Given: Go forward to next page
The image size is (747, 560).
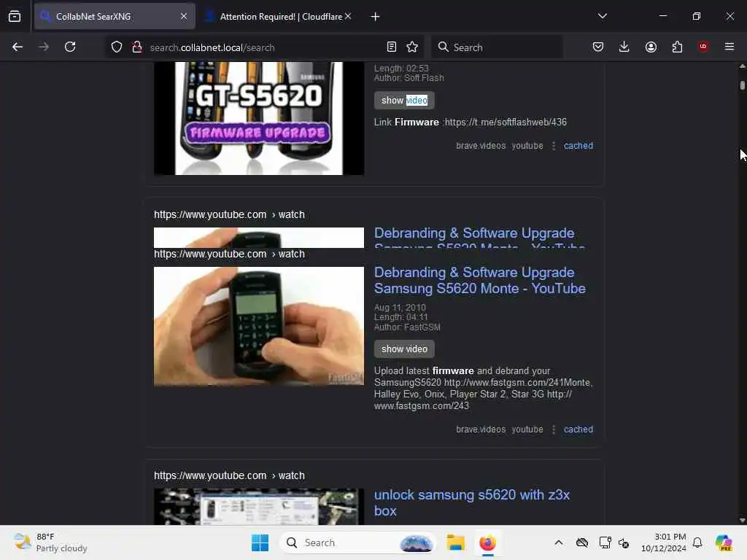Looking at the screenshot, I should pyautogui.click(x=44, y=47).
